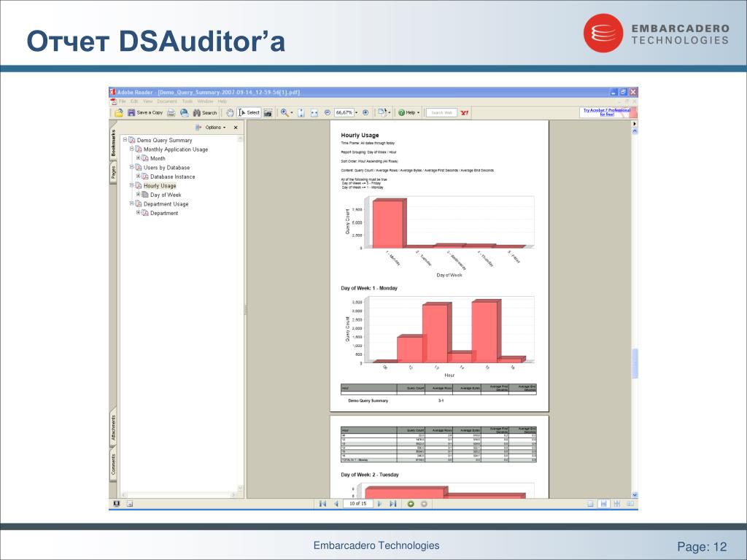Switch to the Pages side tab
747x560 pixels.
(113, 172)
